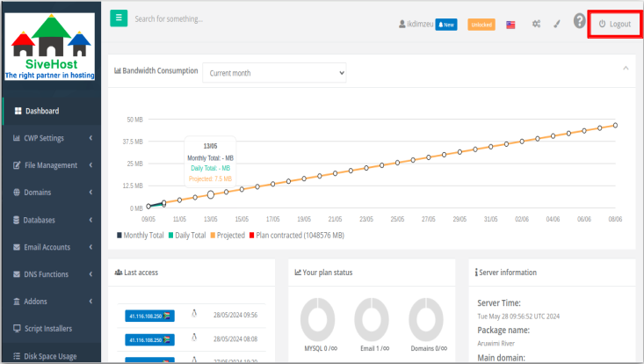Toggle the orange Unlocked button

click(x=481, y=25)
